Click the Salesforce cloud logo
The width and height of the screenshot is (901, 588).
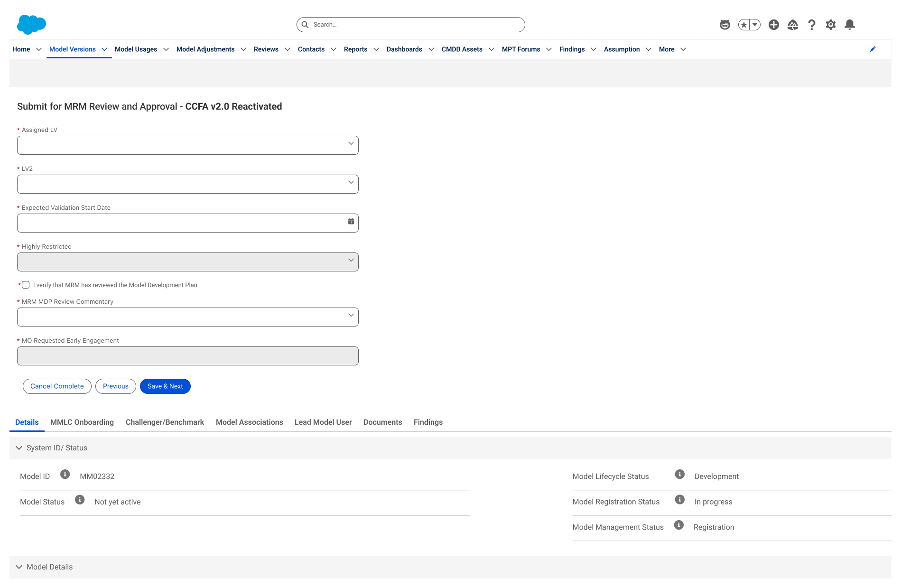(31, 24)
